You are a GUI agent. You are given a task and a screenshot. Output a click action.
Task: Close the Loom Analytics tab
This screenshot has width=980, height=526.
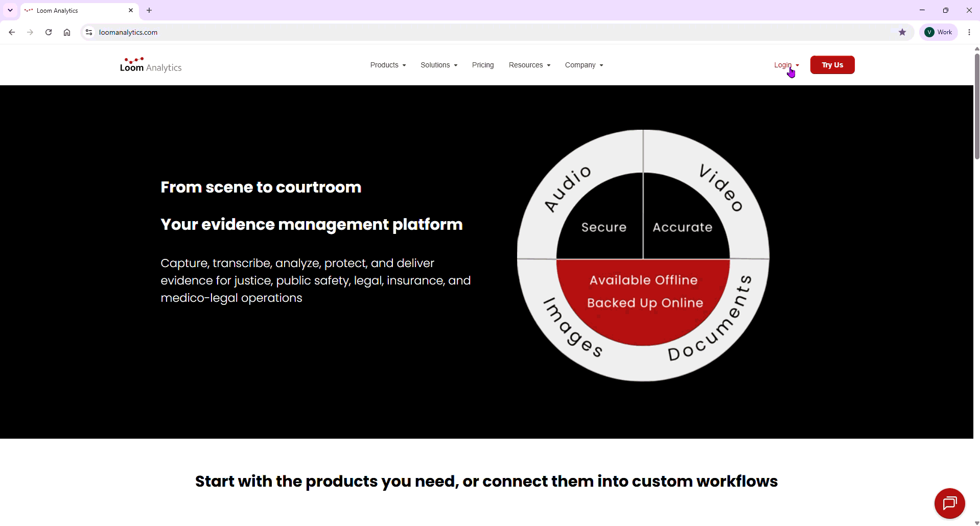coord(131,10)
